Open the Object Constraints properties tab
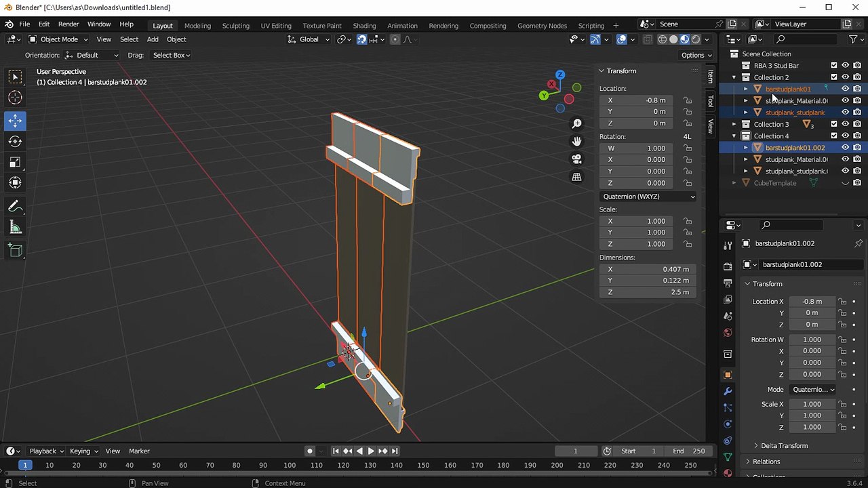 (728, 441)
